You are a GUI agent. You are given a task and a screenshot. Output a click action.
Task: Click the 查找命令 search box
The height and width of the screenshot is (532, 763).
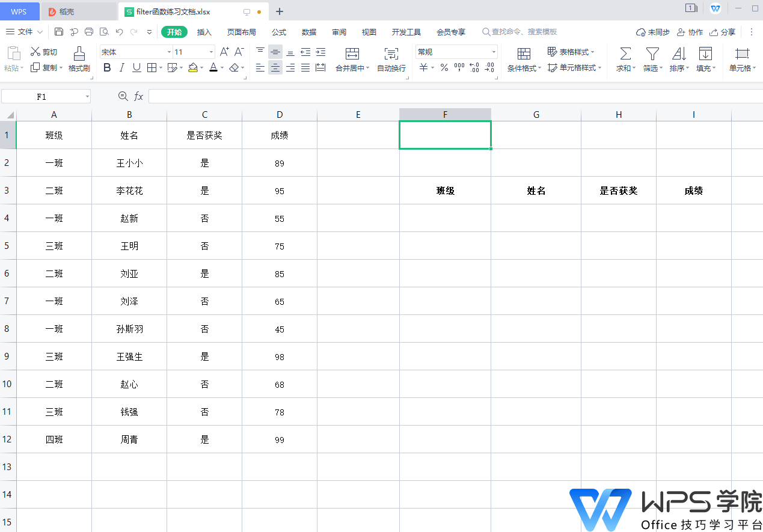pos(518,32)
